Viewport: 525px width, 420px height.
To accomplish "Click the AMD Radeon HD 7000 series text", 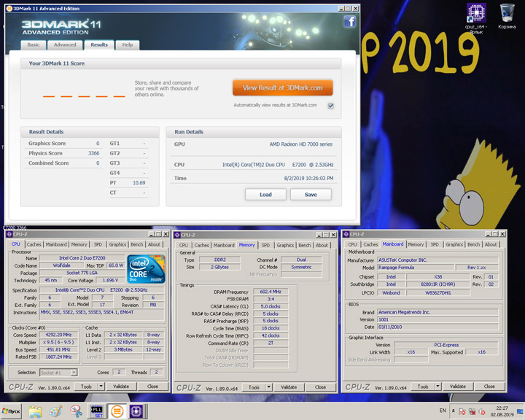I will 300,144.
